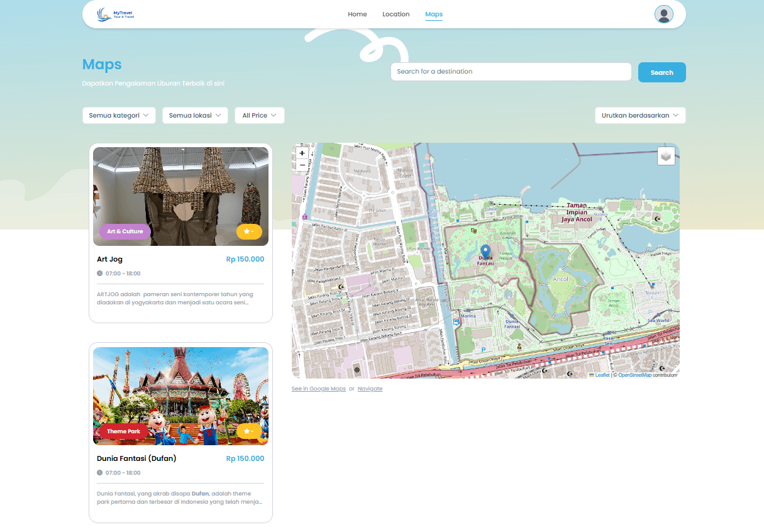Open the OpenStreetMap attribution link

(x=634, y=375)
